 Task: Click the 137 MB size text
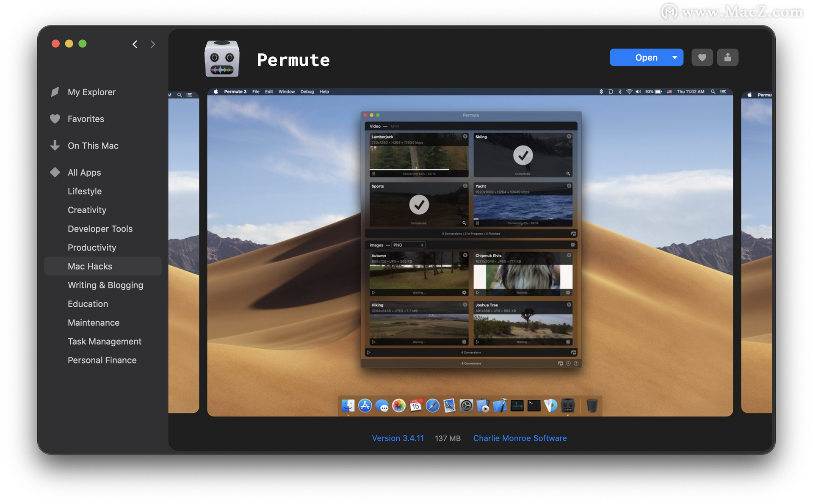tap(448, 438)
